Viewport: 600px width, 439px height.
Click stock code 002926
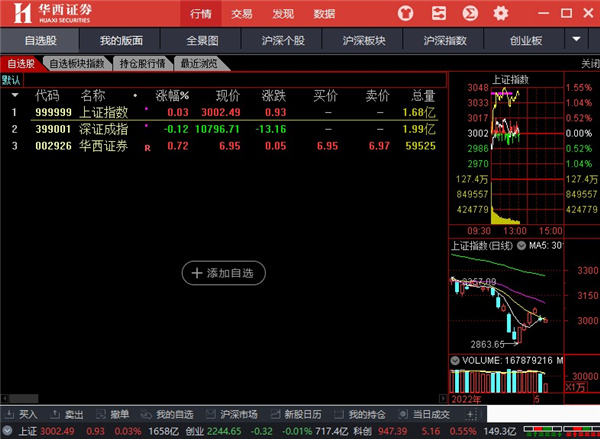[x=53, y=146]
